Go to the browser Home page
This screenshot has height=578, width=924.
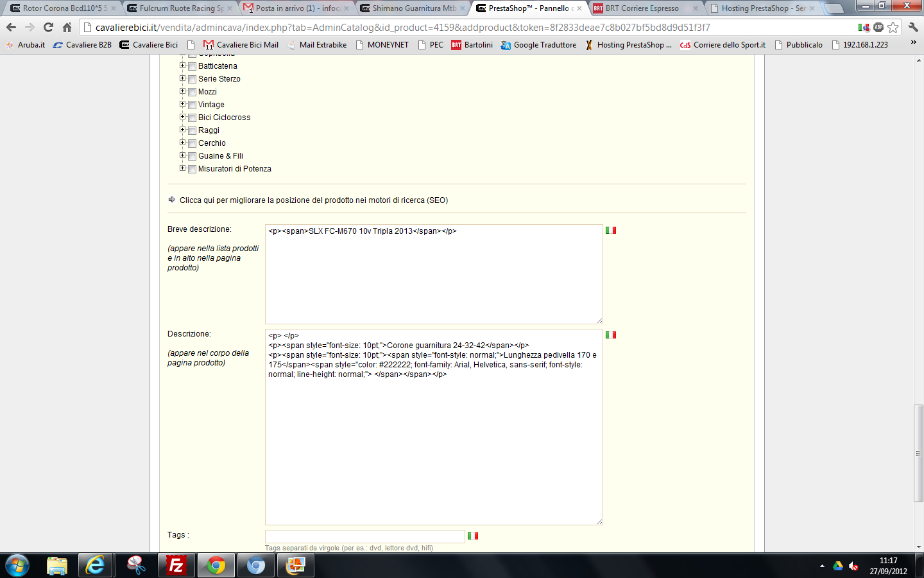click(x=67, y=28)
